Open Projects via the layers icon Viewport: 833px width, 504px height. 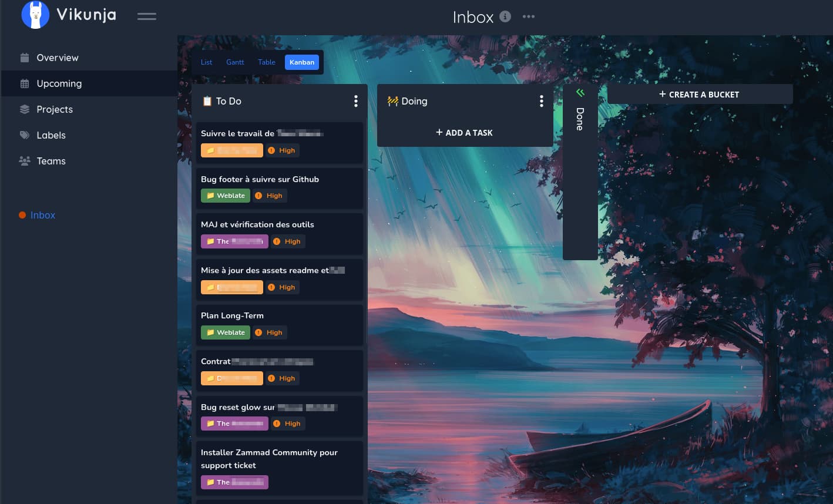(25, 109)
